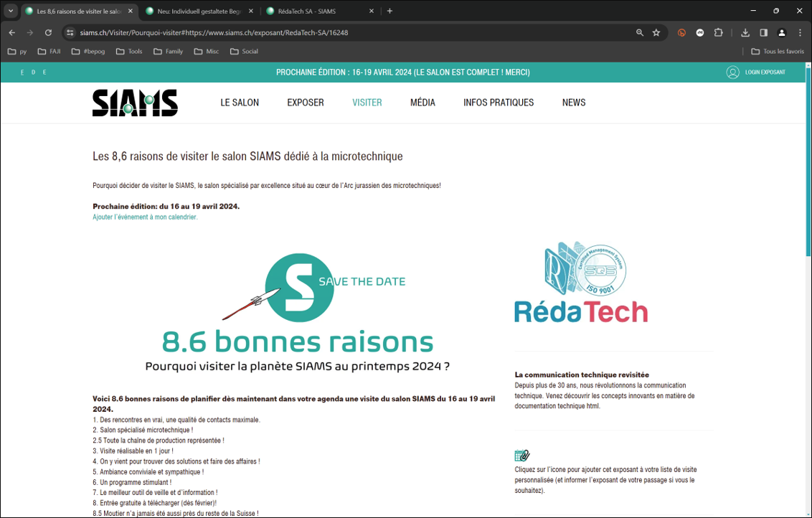The image size is (812, 518).
Task: Open the FAJI bookmarks folder
Action: point(49,51)
